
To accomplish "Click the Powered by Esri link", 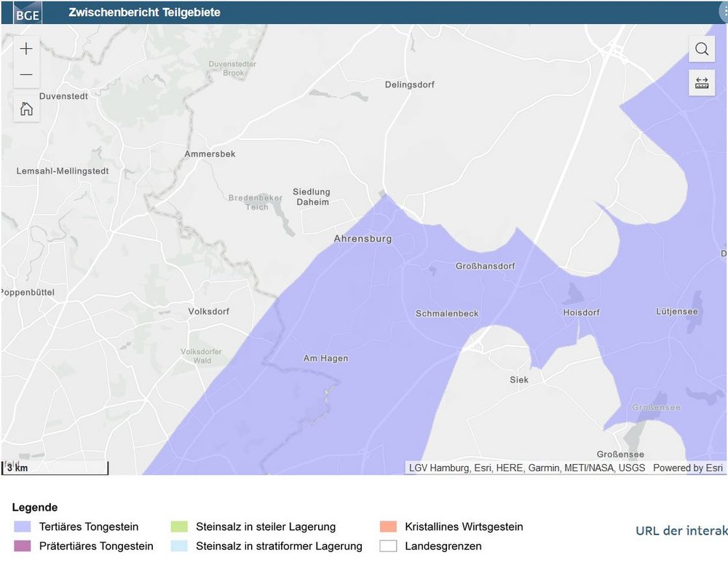I will click(688, 468).
